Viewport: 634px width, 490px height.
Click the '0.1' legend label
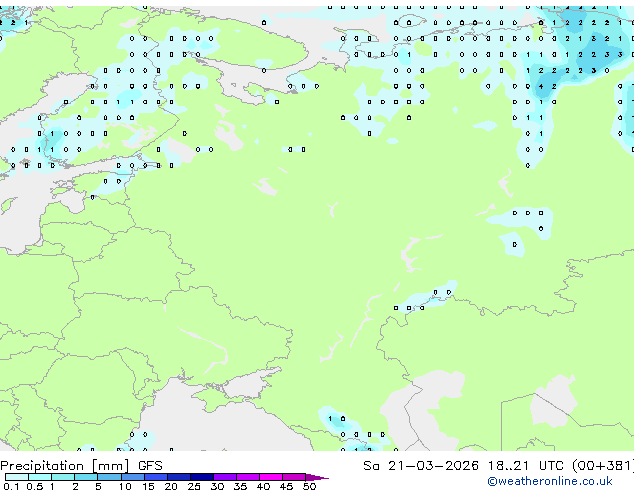11,486
